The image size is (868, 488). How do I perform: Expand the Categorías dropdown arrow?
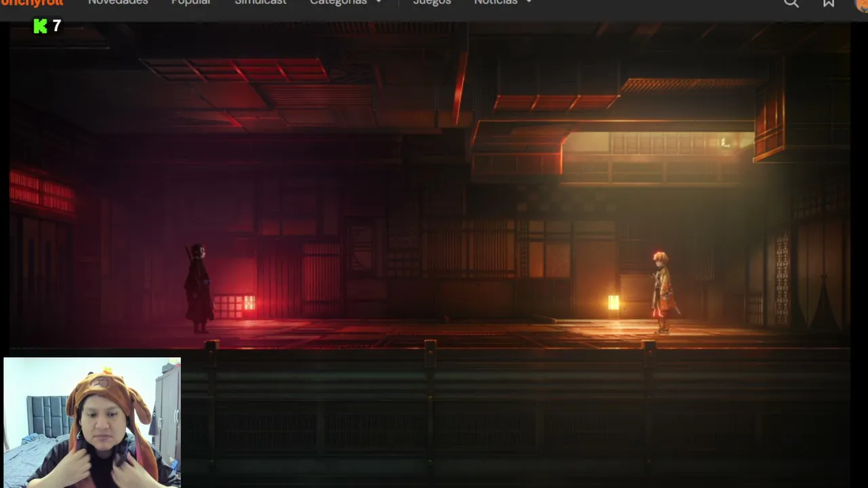click(x=378, y=2)
